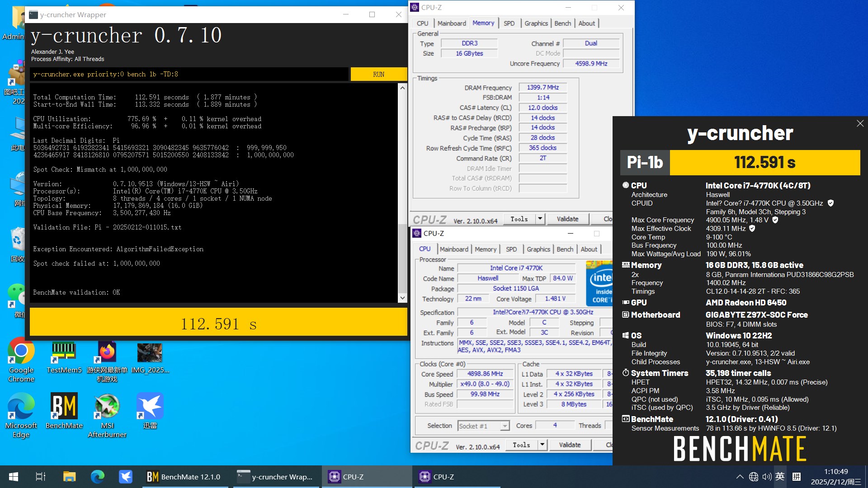Open SPD tab in lower CPU-Z window
Image resolution: width=868 pixels, height=488 pixels.
pyautogui.click(x=511, y=249)
